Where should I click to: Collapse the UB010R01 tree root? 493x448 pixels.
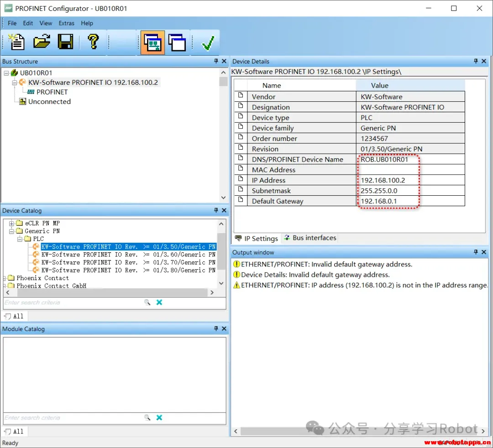[6, 73]
